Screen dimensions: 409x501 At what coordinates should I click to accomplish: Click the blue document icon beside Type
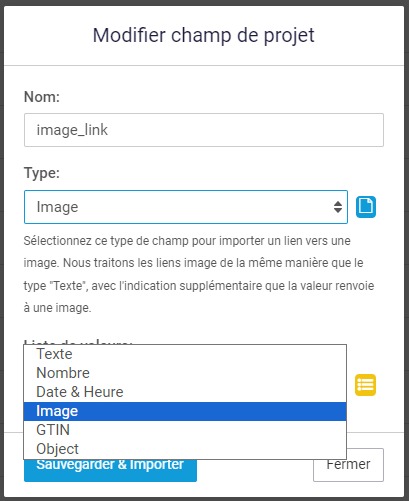[x=366, y=207]
